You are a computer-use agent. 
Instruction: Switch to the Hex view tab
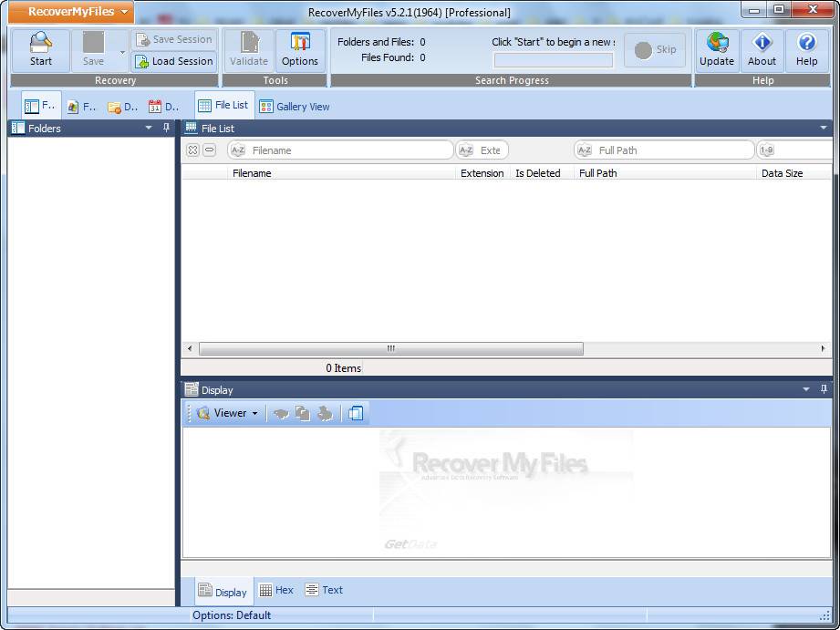[x=276, y=590]
